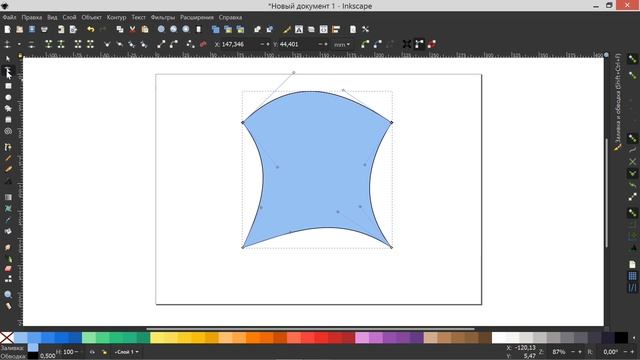Select the Zoom magnifier tool
Viewport: 640px width, 360px height.
coord(8,294)
